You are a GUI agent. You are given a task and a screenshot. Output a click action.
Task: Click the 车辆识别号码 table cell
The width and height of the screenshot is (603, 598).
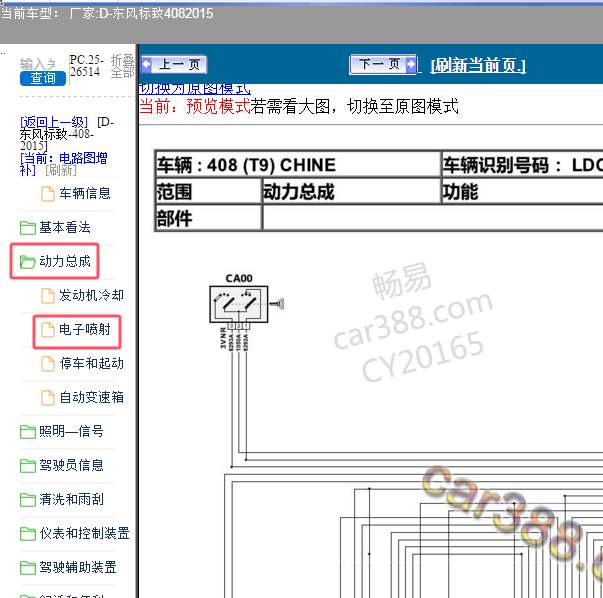pyautogui.click(x=523, y=165)
